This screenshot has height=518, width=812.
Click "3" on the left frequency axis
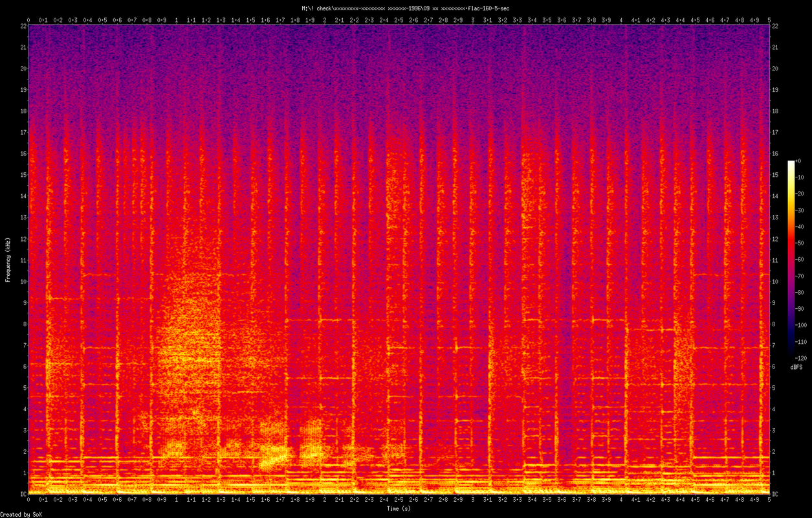24,430
